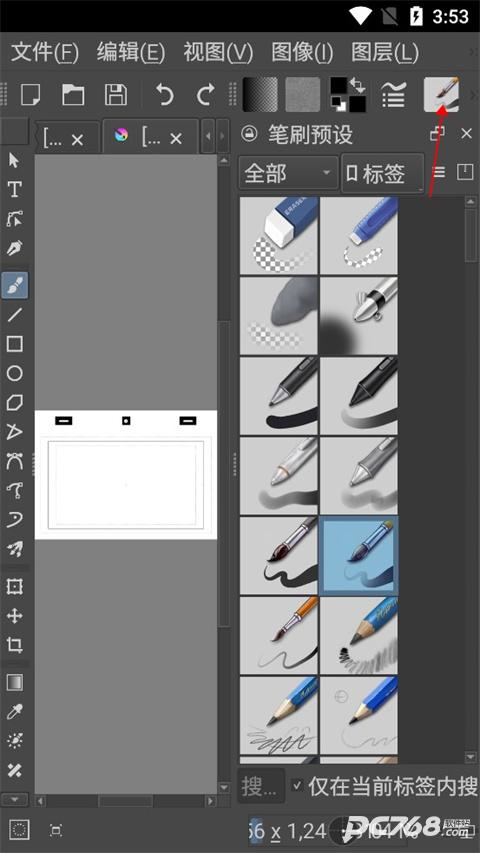Open the 文件(F) menu
The image size is (480, 853).
pyautogui.click(x=45, y=53)
